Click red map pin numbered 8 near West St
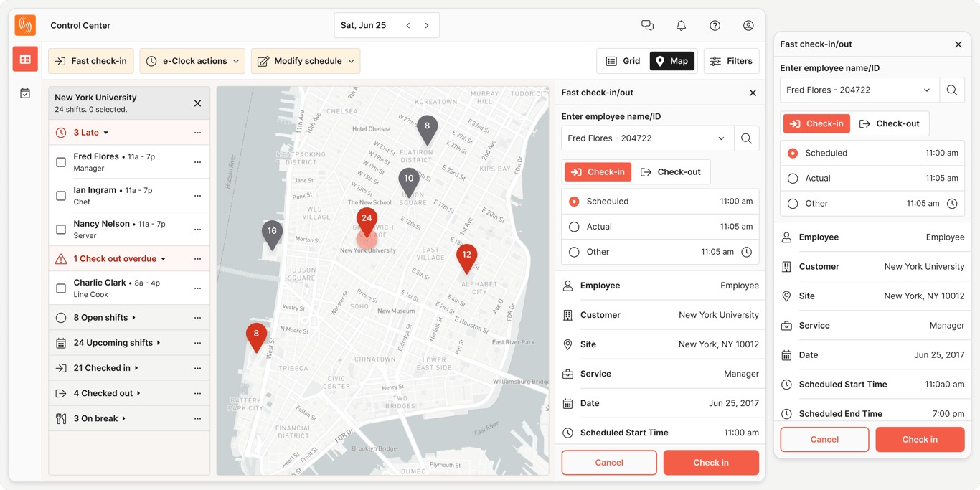Screen dimensions: 980x490 256,336
